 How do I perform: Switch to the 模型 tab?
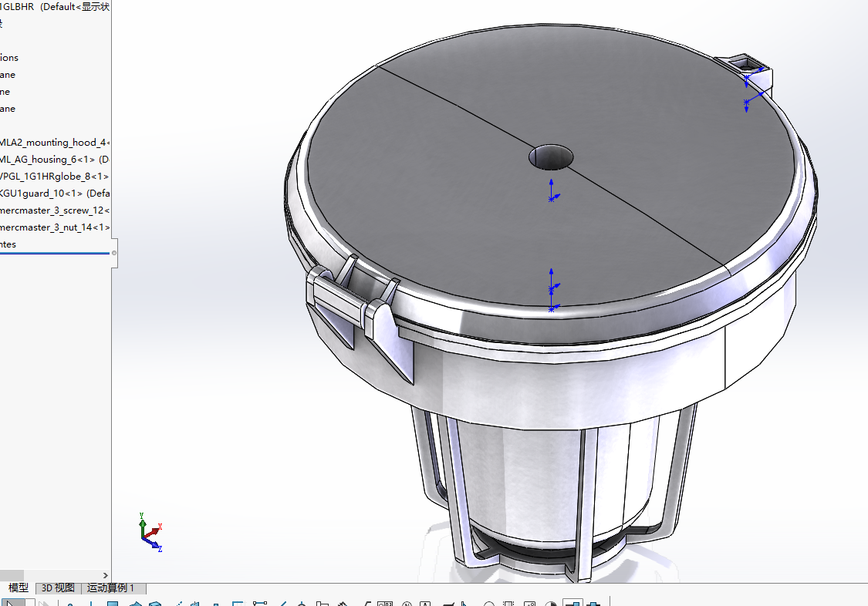click(18, 587)
